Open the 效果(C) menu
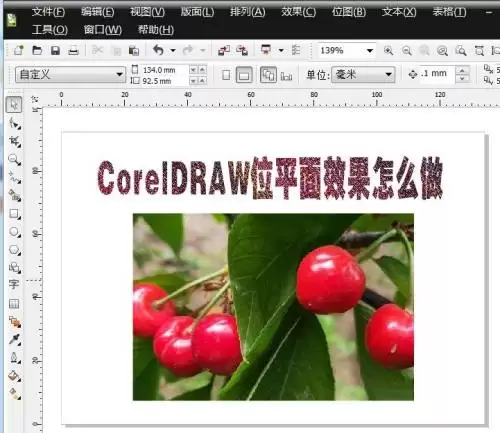 pyautogui.click(x=298, y=12)
